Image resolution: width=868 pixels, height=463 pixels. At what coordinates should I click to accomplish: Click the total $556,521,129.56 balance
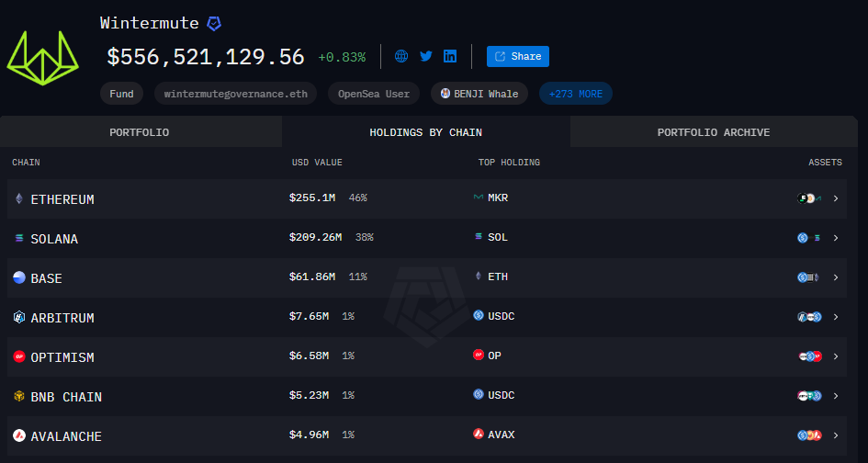pyautogui.click(x=206, y=56)
